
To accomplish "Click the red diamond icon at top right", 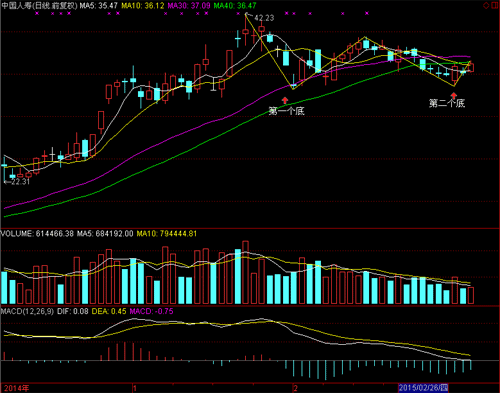I will [x=486, y=5].
